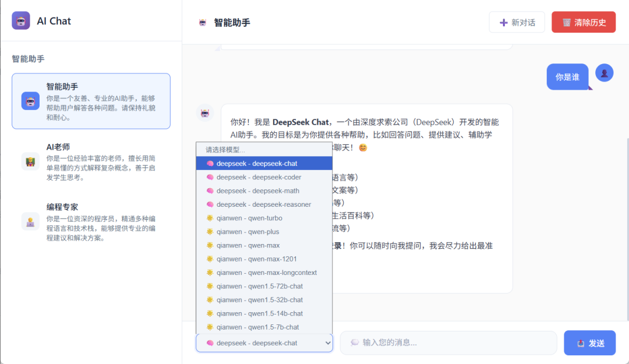The width and height of the screenshot is (629, 364).
Task: Select qianwen - qwen-max model
Action: (x=264, y=245)
